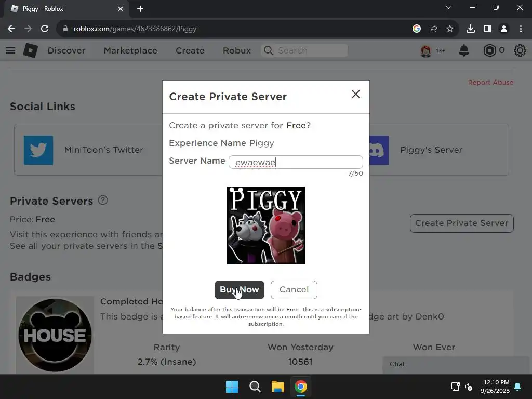
Task: Click the 13+ age label
Action: [441, 50]
